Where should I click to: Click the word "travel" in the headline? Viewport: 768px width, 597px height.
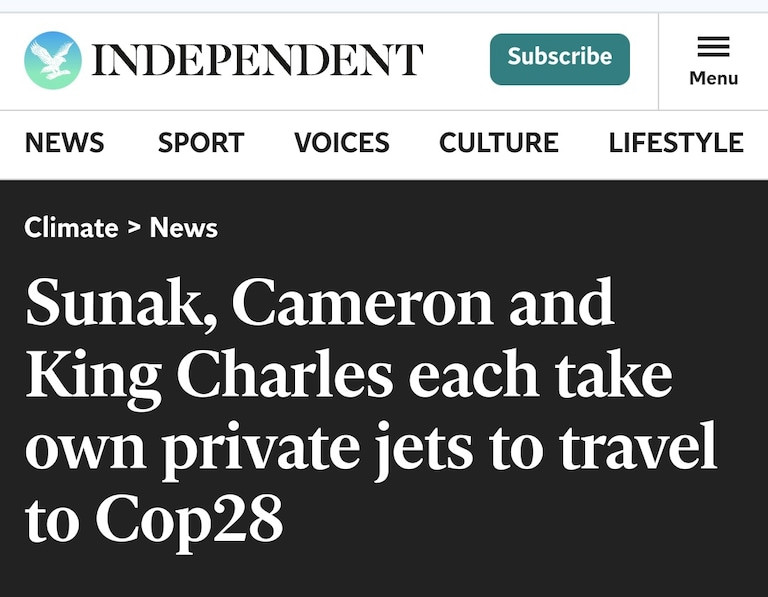point(636,448)
